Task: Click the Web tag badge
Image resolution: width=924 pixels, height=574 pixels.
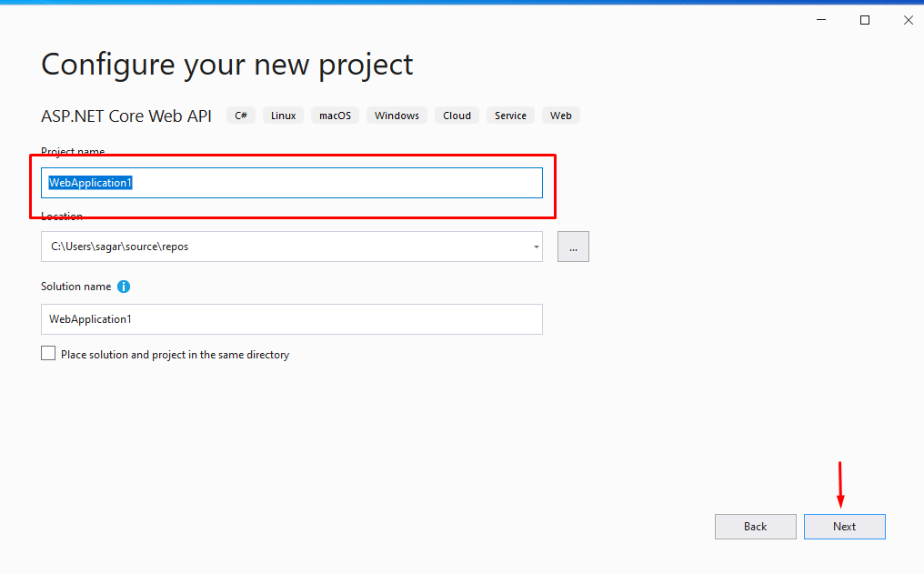Action: pyautogui.click(x=560, y=115)
